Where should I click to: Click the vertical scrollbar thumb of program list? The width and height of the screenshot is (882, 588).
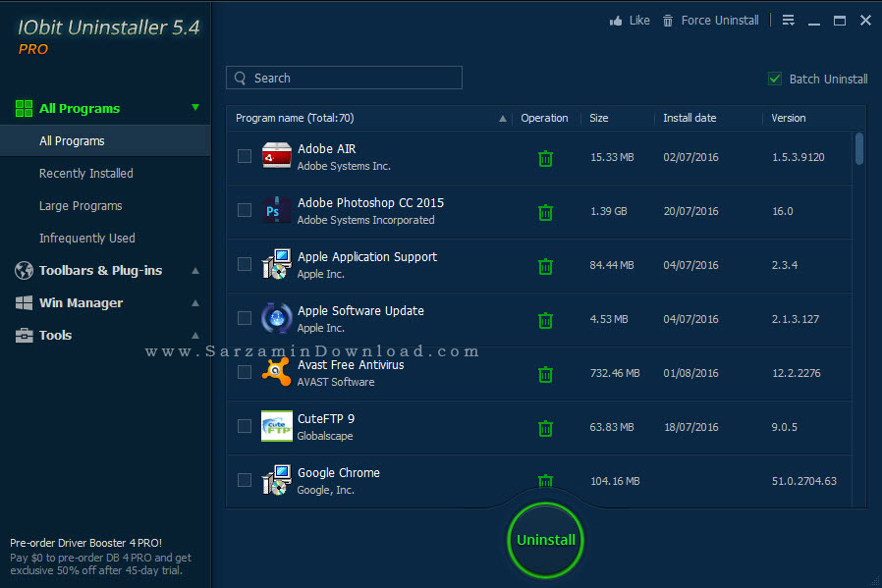pos(859,148)
